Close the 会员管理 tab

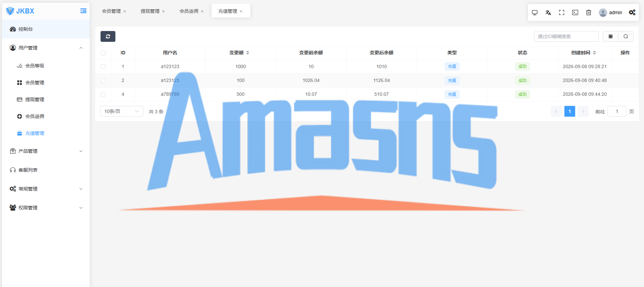click(x=124, y=11)
